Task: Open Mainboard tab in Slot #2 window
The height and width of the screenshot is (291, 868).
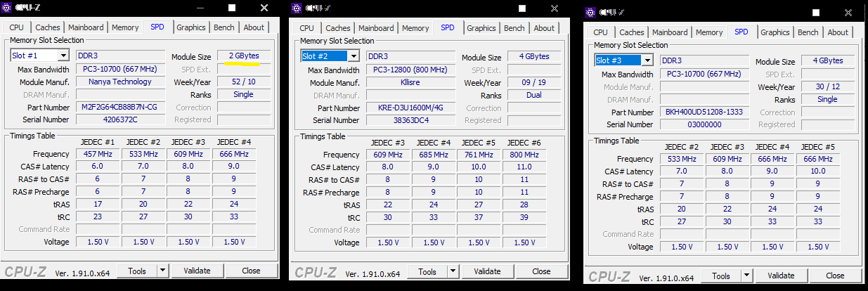Action: [377, 28]
